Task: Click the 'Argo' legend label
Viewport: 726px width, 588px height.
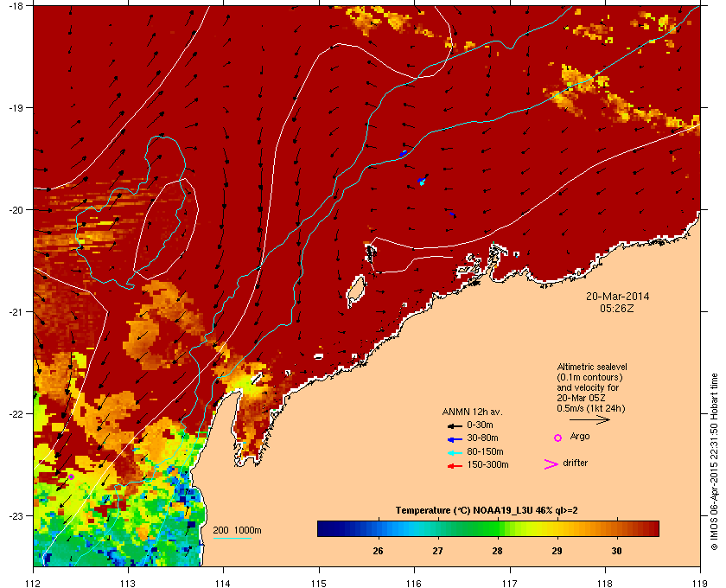Action: pyautogui.click(x=580, y=437)
